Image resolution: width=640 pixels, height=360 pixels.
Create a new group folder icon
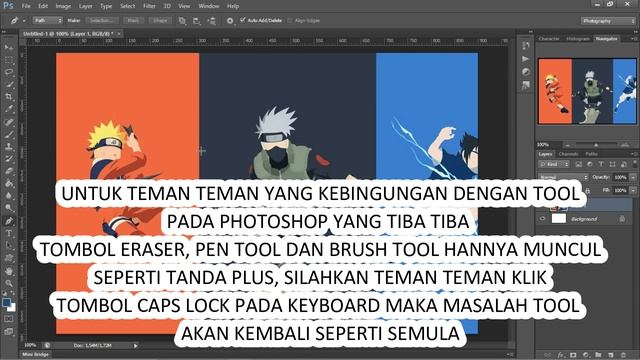(x=598, y=355)
